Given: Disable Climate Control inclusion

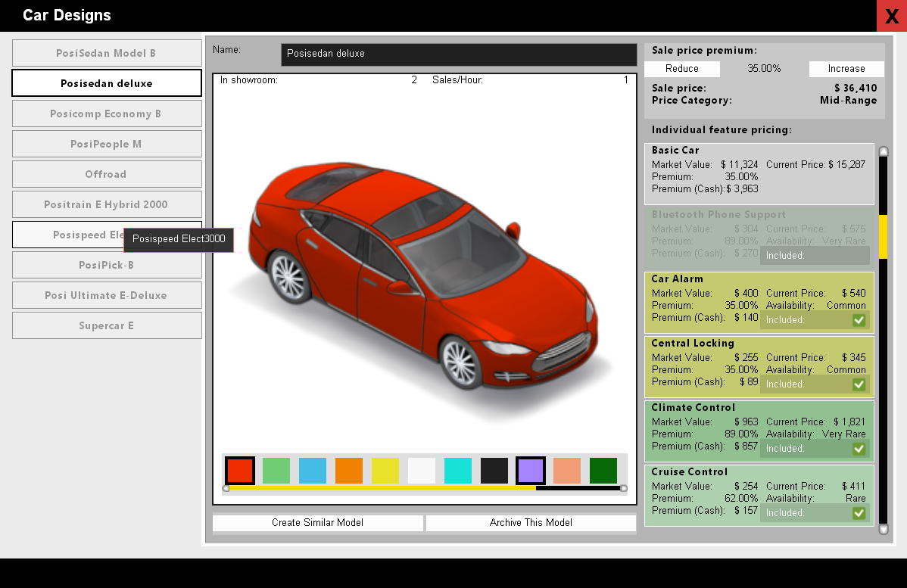Looking at the screenshot, I should point(859,449).
